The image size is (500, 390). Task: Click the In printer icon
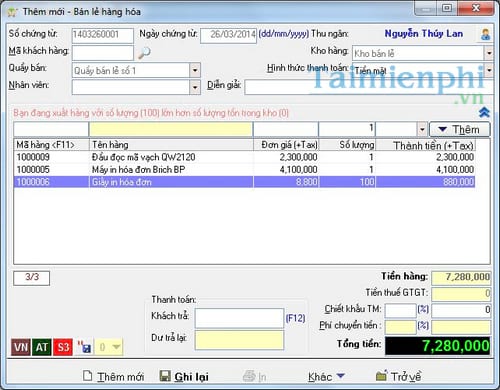point(249,376)
